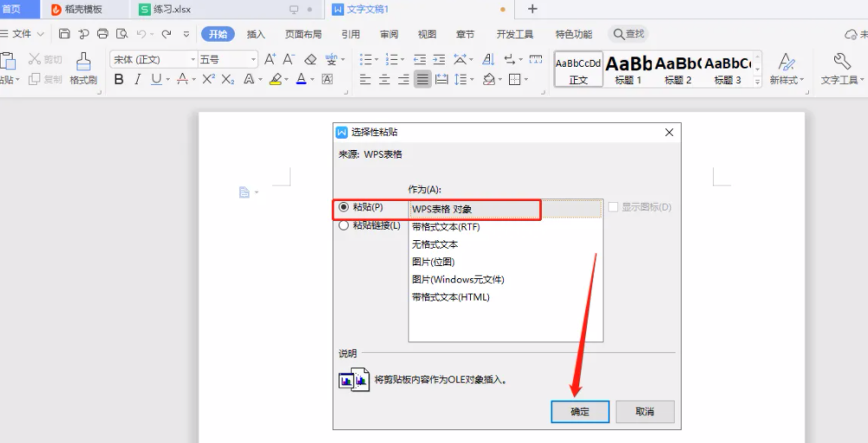Open the 开发工具 ribbon tab
The height and width of the screenshot is (443, 868).
point(514,35)
